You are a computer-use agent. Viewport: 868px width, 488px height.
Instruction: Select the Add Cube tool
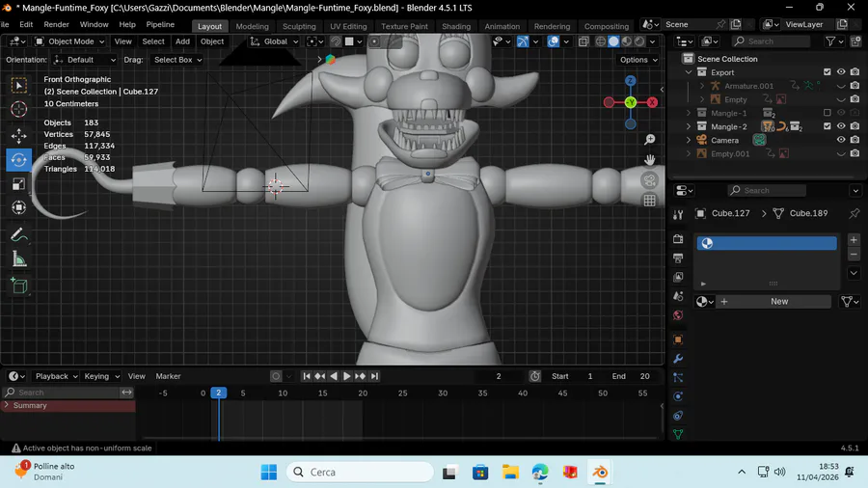(x=19, y=285)
